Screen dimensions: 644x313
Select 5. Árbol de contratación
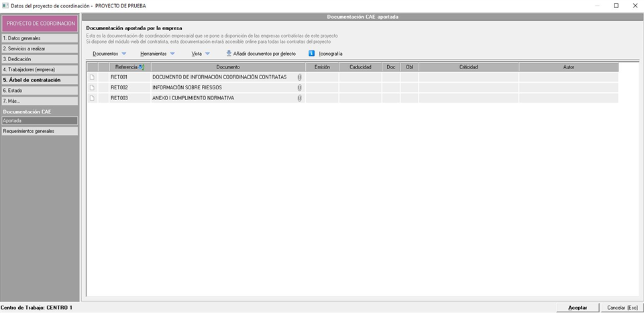[40, 80]
